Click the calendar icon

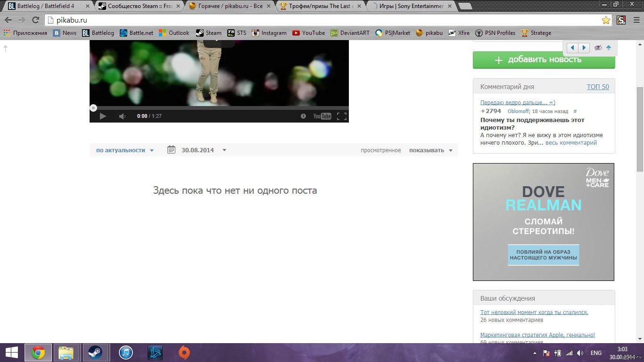click(x=172, y=150)
